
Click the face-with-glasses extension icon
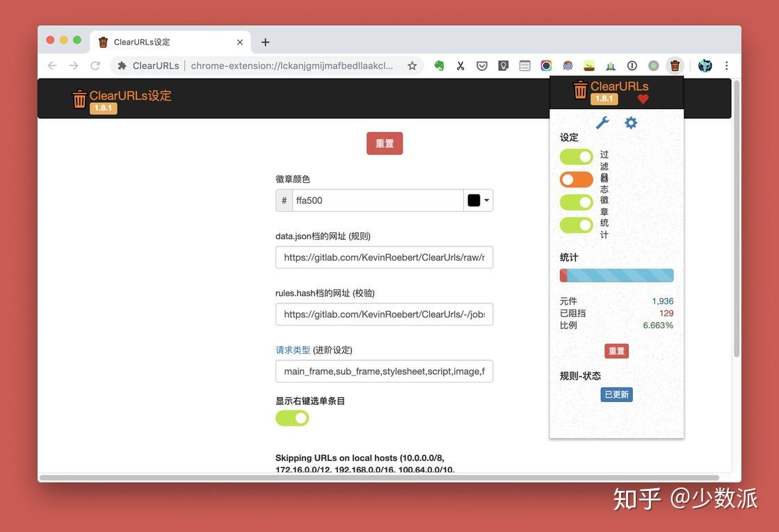point(568,65)
